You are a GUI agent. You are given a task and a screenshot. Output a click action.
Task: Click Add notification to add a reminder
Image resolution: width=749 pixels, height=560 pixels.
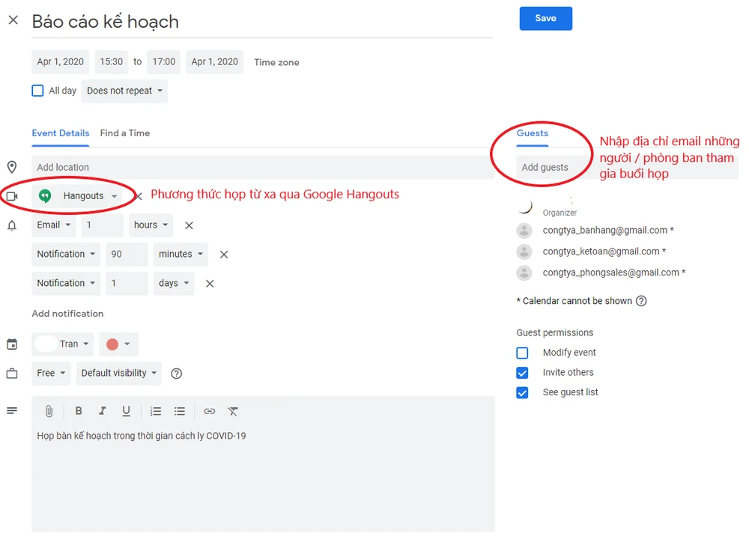[67, 313]
